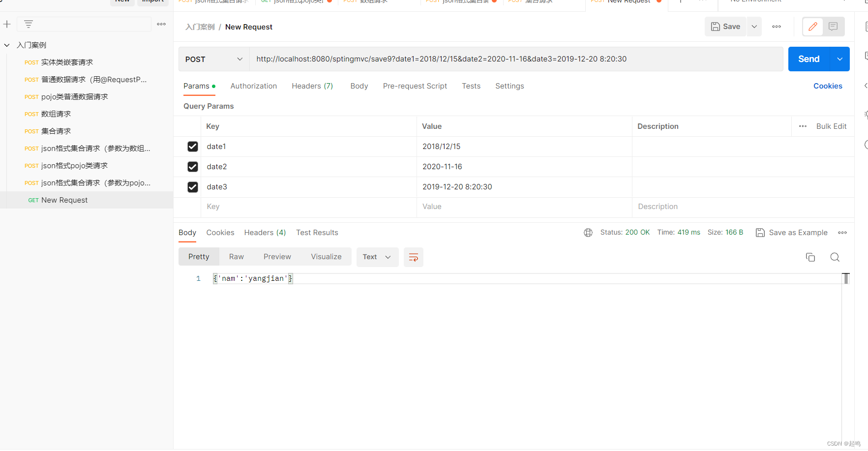Open the POST method dropdown

214,59
